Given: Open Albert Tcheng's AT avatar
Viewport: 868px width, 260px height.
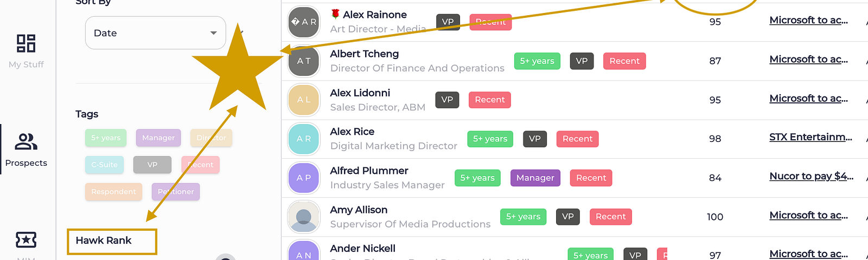Looking at the screenshot, I should pos(304,61).
